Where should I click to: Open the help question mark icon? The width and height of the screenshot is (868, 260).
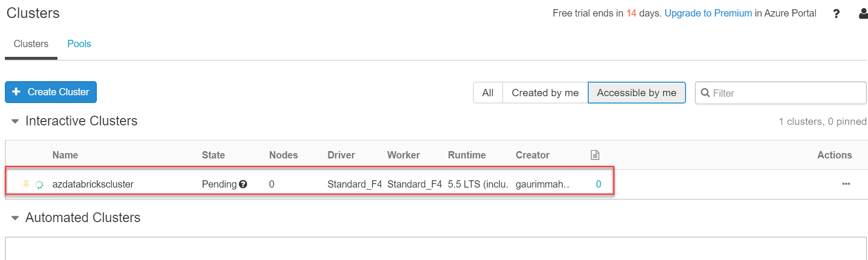tap(836, 14)
